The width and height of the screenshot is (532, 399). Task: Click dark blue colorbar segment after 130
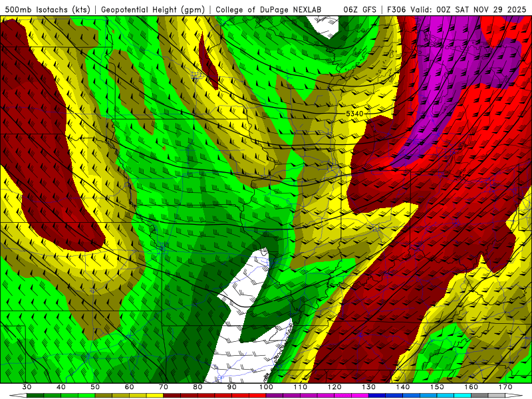[x=377, y=396]
